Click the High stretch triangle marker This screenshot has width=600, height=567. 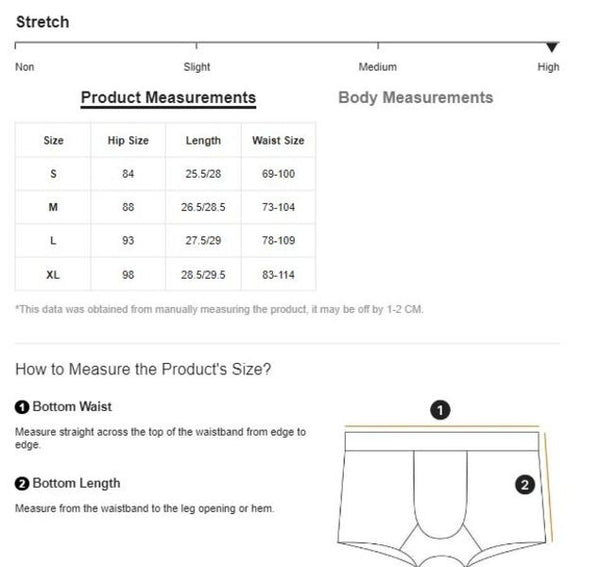pos(552,47)
